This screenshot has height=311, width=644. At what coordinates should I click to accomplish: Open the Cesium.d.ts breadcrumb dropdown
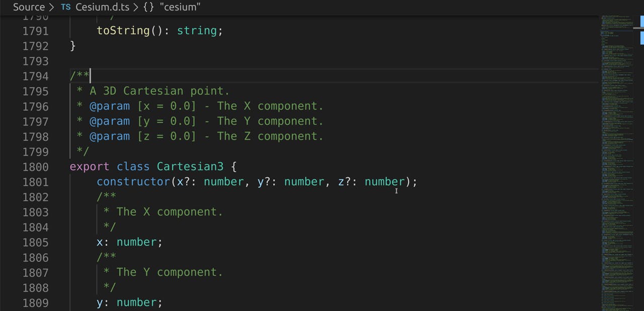(x=103, y=7)
